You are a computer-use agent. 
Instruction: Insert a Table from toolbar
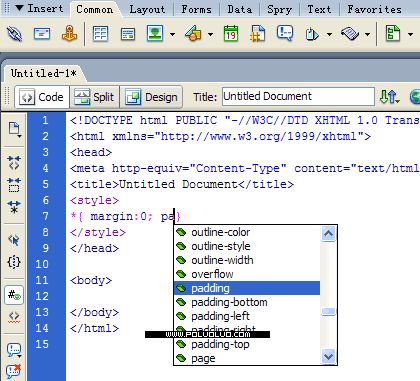pos(101,34)
